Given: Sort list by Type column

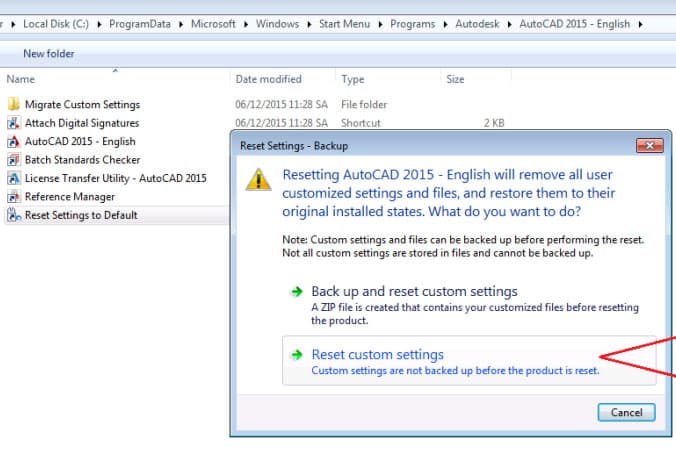Looking at the screenshot, I should [352, 79].
